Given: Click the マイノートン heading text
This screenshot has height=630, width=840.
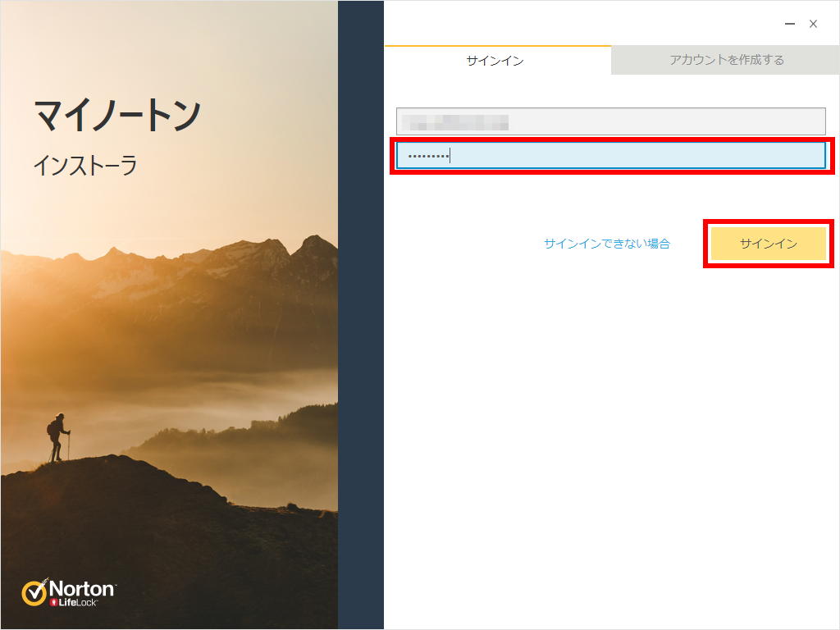Looking at the screenshot, I should tap(118, 115).
